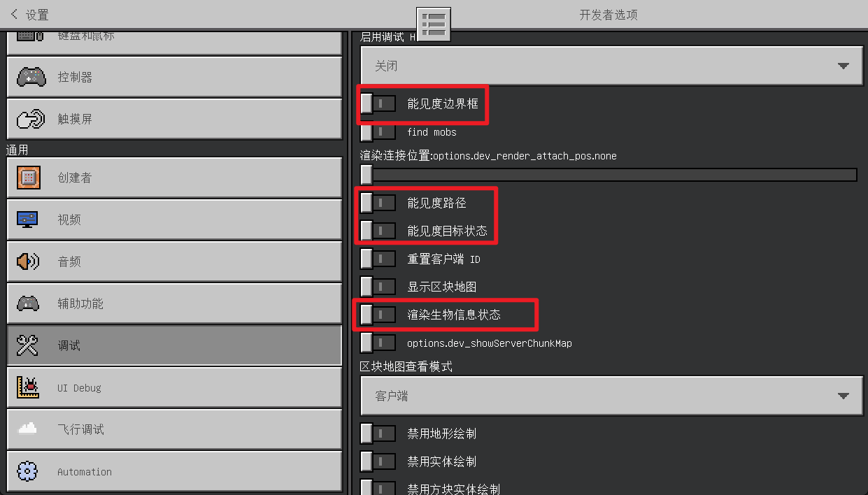Select the 调试 tab

[x=174, y=345]
